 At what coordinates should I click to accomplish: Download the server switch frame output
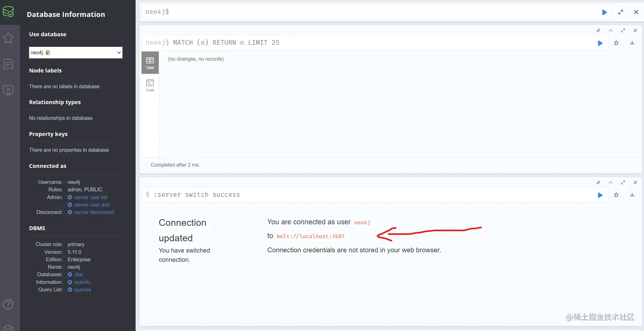(x=632, y=195)
